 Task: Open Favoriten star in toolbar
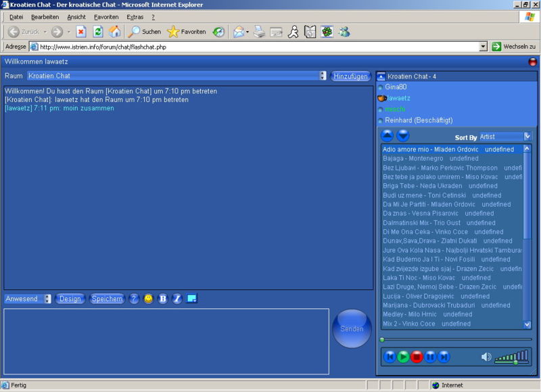pos(187,32)
